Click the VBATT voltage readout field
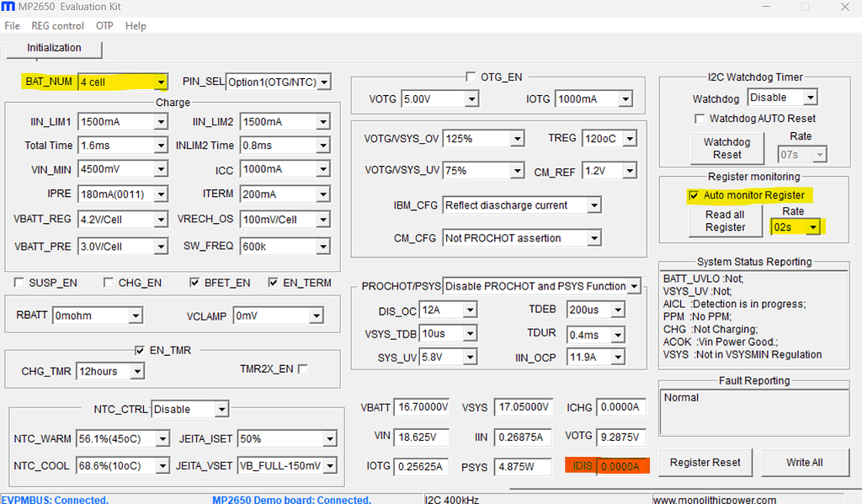Image resolution: width=862 pixels, height=504 pixels. pos(423,406)
